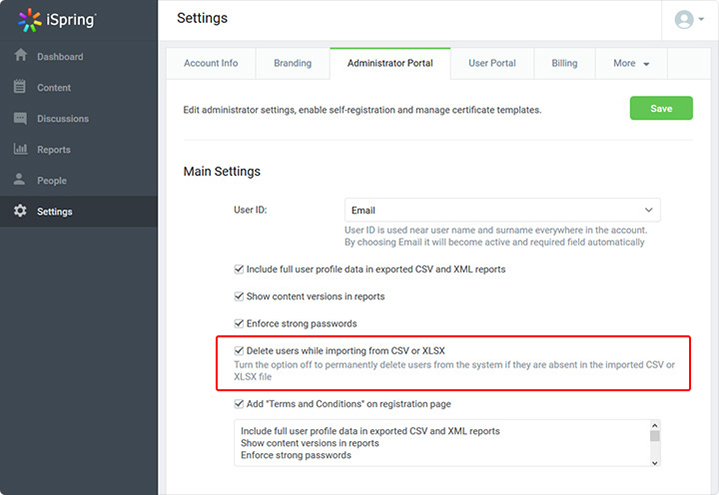The width and height of the screenshot is (719, 495).
Task: Select Settings label in the sidebar
Action: [x=55, y=211]
